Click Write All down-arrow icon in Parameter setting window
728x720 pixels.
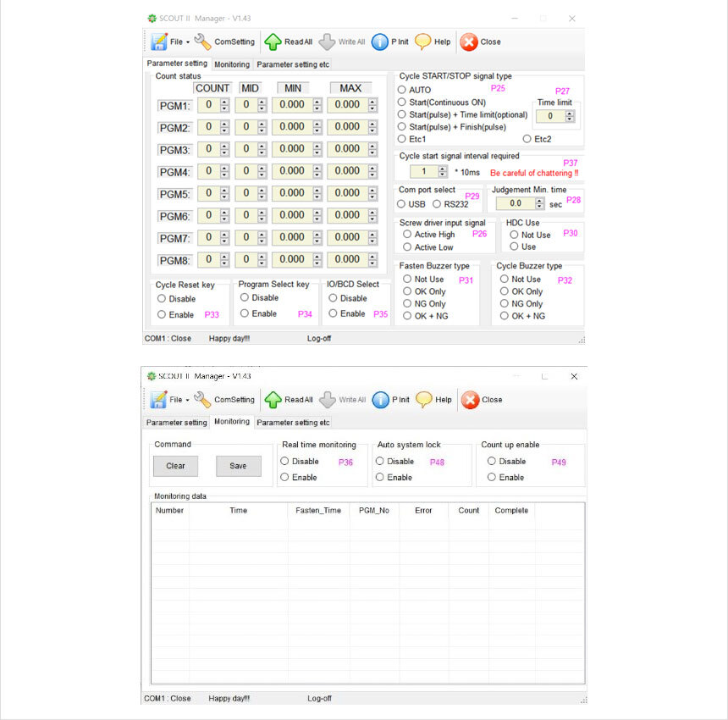tap(327, 42)
